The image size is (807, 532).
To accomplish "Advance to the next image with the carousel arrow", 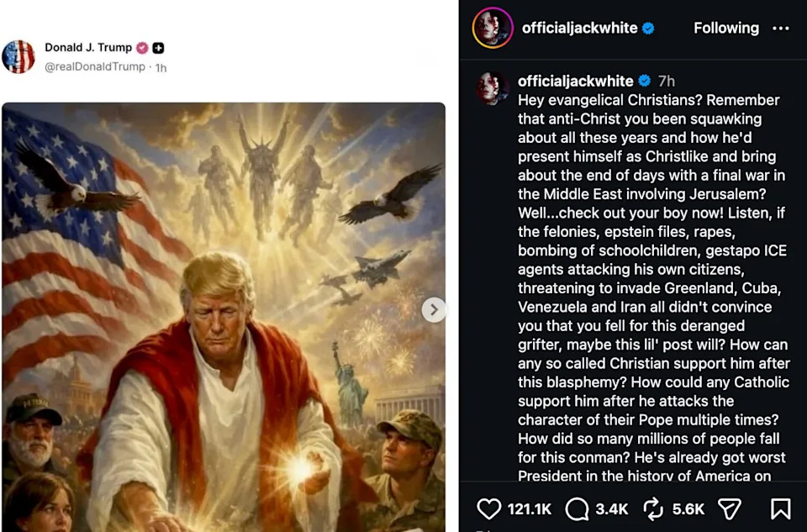I will (x=434, y=310).
